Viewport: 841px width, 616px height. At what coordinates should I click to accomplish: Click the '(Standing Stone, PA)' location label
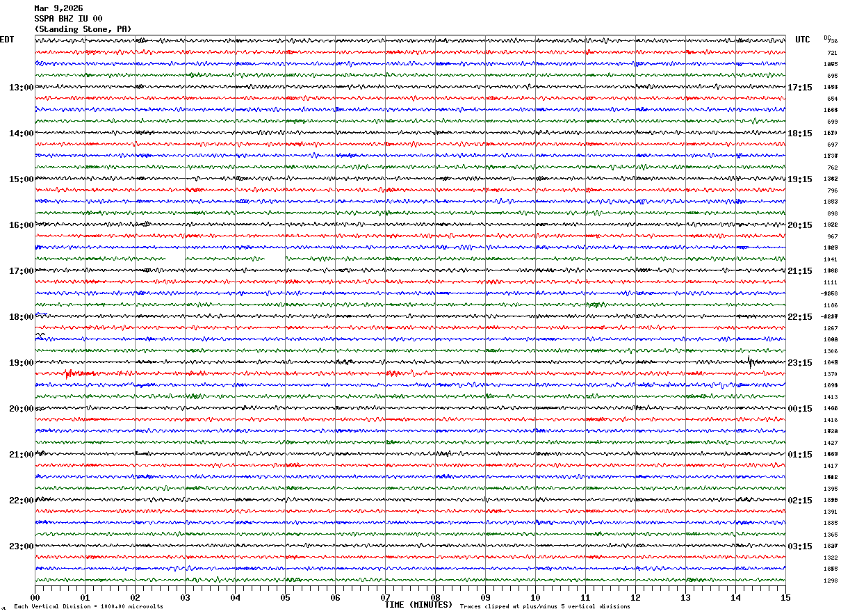(82, 29)
